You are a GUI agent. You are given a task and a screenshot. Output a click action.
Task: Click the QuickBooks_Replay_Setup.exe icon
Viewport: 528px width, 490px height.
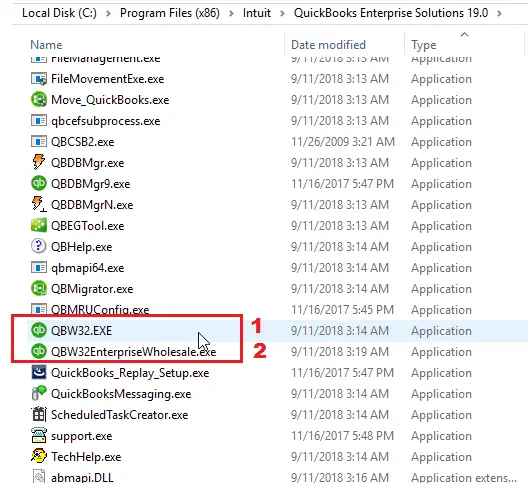tap(39, 372)
